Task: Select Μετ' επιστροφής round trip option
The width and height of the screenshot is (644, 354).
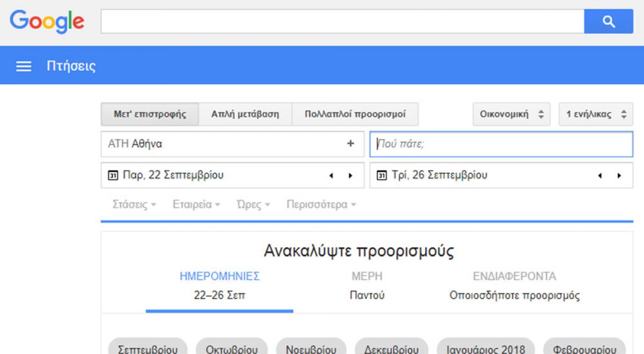Action: tap(150, 114)
